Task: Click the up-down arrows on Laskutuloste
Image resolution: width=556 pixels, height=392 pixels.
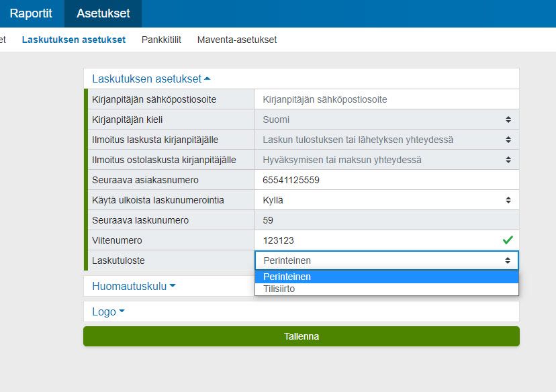Action: tap(509, 260)
